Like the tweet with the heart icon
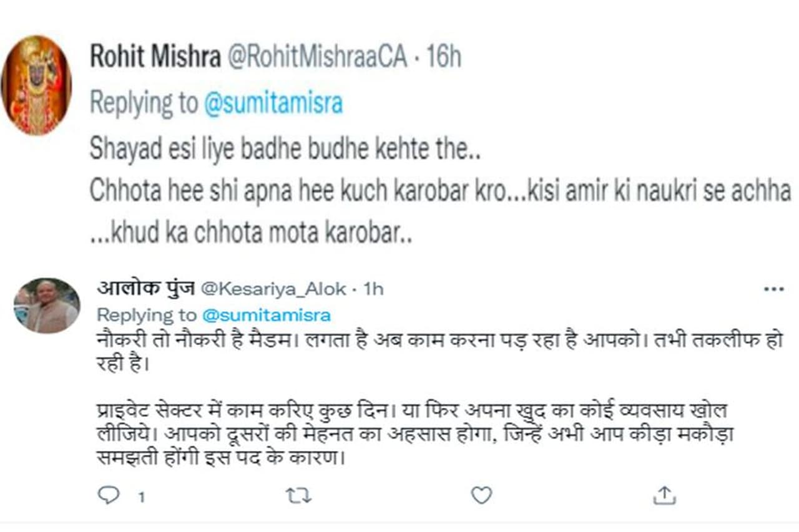The image size is (799, 532). click(x=481, y=495)
